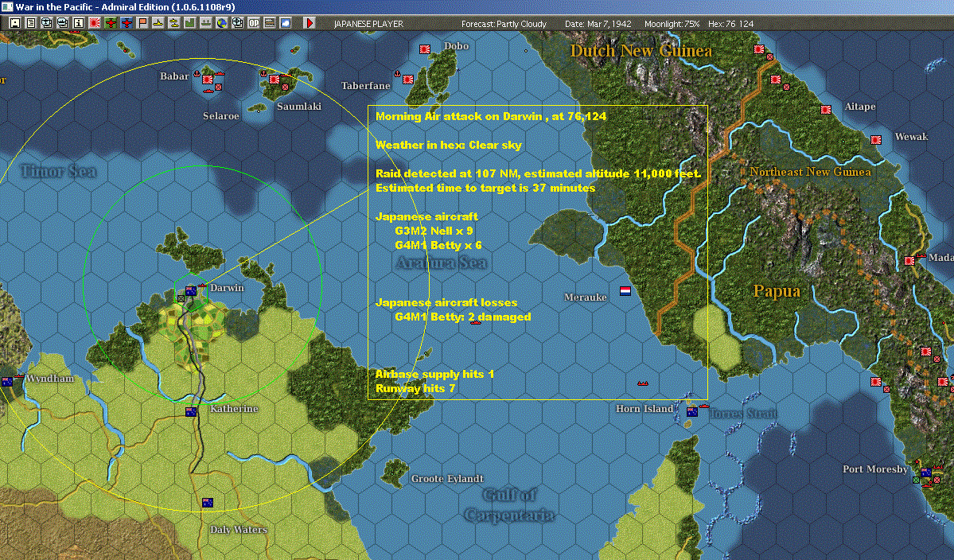The image size is (954, 560).
Task: Click 'Estimated time to target is 37 minutes'
Action: pyautogui.click(x=485, y=188)
